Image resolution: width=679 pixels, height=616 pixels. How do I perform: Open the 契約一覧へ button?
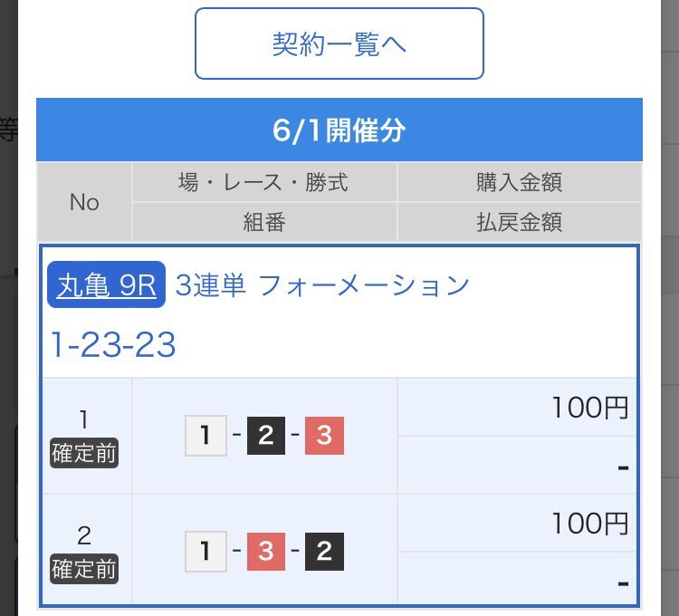pos(339,43)
